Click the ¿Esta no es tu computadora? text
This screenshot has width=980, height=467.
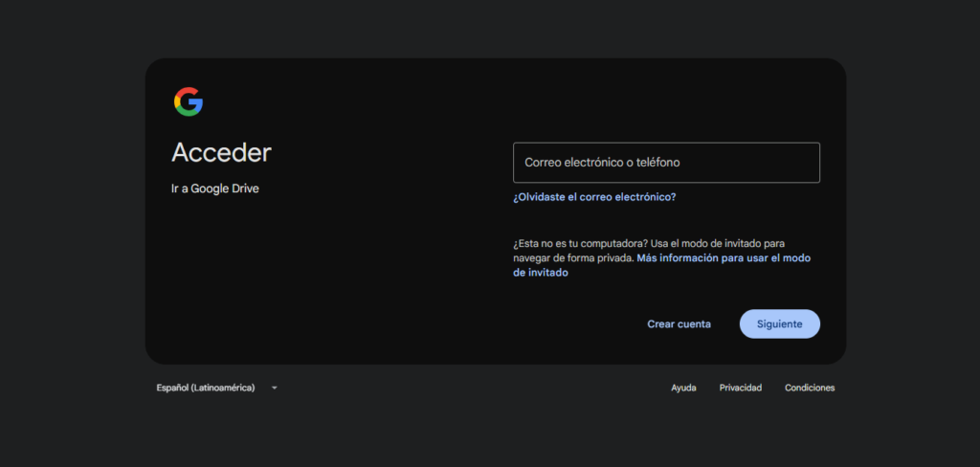point(579,242)
